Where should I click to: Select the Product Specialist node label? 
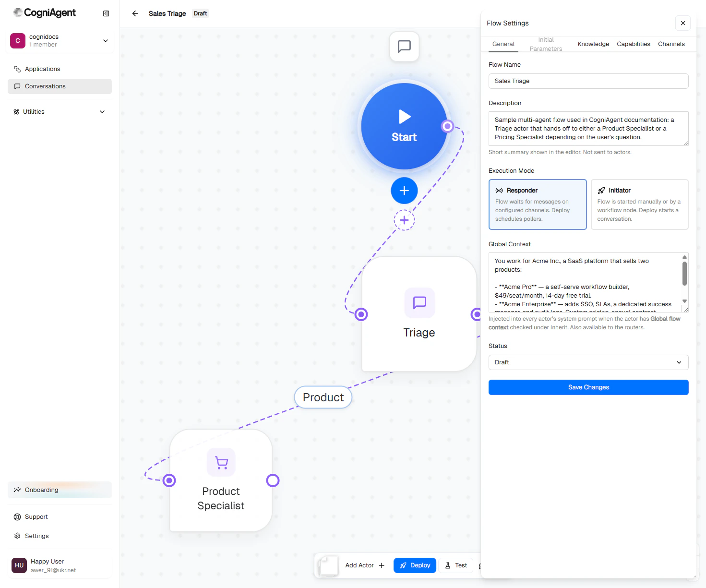[x=221, y=499]
